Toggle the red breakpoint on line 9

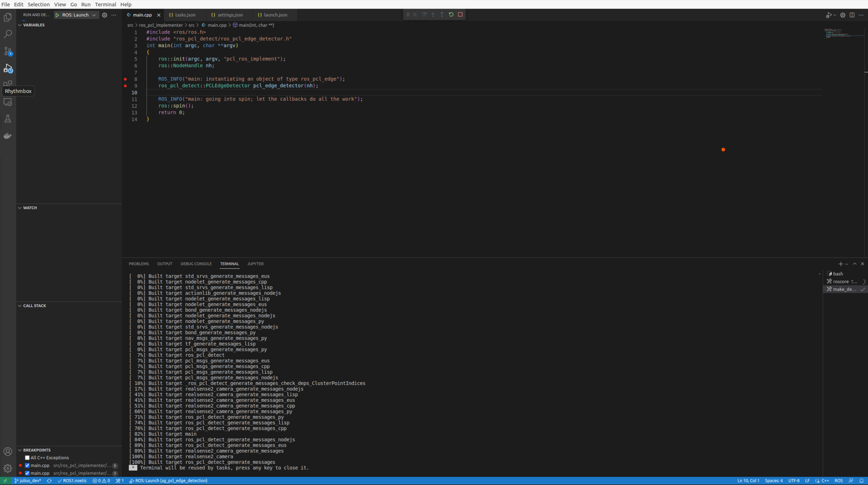(125, 86)
